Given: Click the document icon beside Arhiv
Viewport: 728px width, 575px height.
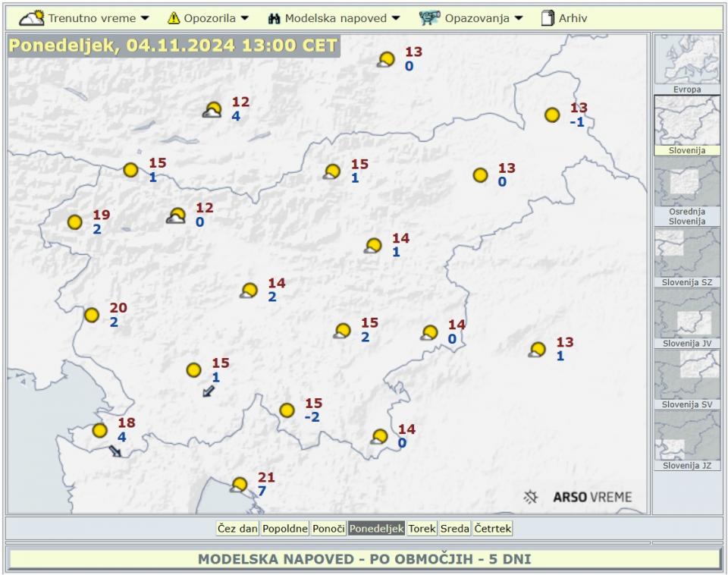Looking at the screenshot, I should click(x=548, y=17).
